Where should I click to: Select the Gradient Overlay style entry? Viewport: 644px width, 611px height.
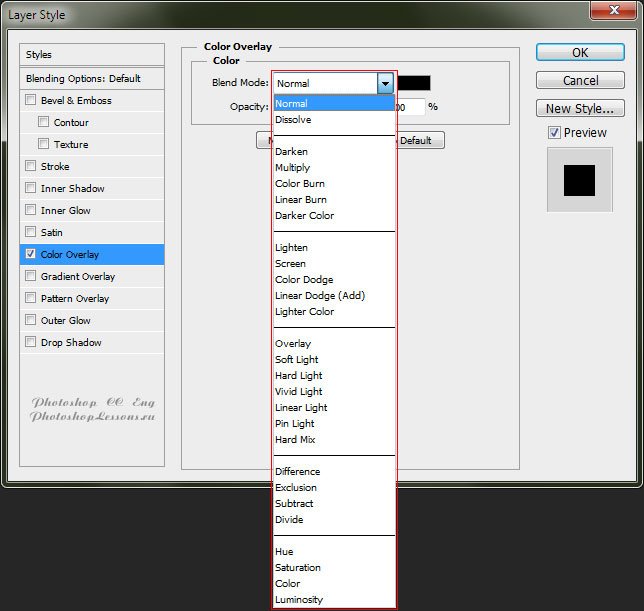coord(78,276)
